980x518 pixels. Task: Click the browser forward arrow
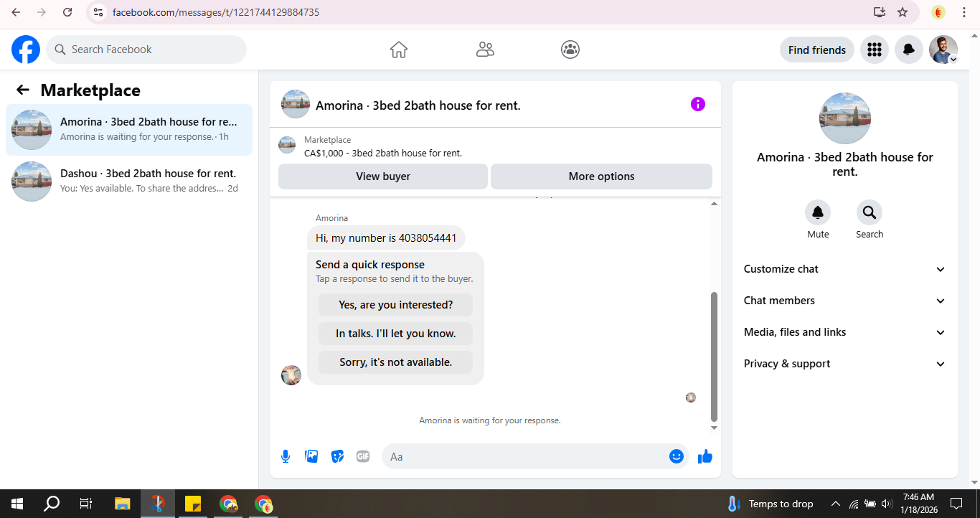42,12
